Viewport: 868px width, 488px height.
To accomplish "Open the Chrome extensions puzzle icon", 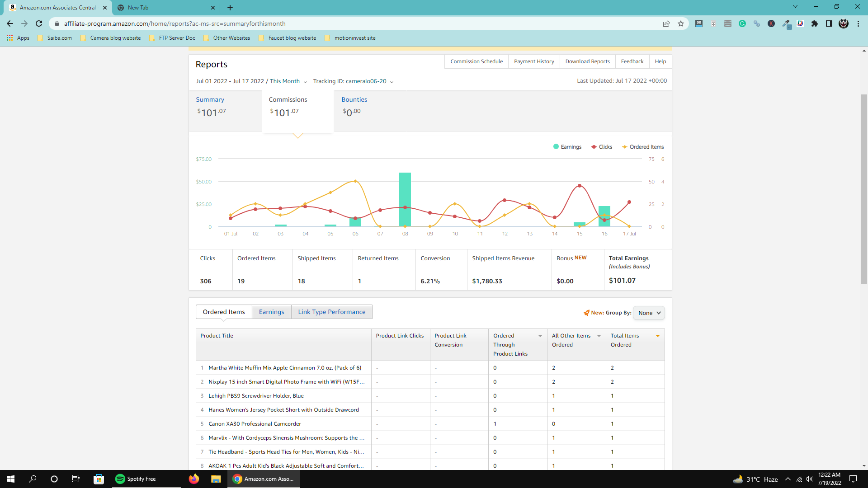I will (815, 23).
